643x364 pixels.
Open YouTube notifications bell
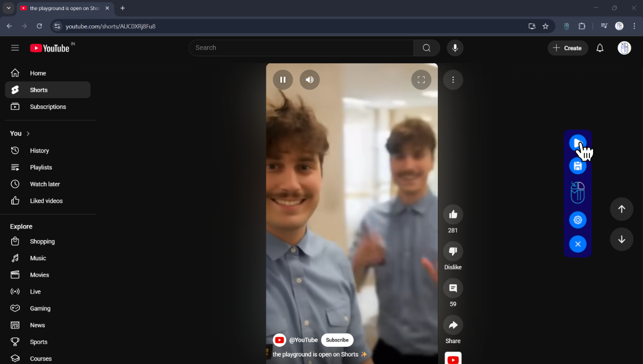(600, 48)
